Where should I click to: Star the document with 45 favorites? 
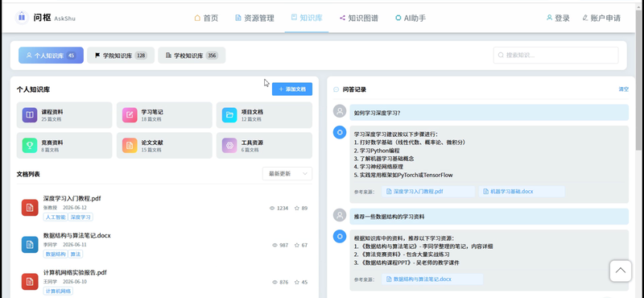click(x=297, y=283)
